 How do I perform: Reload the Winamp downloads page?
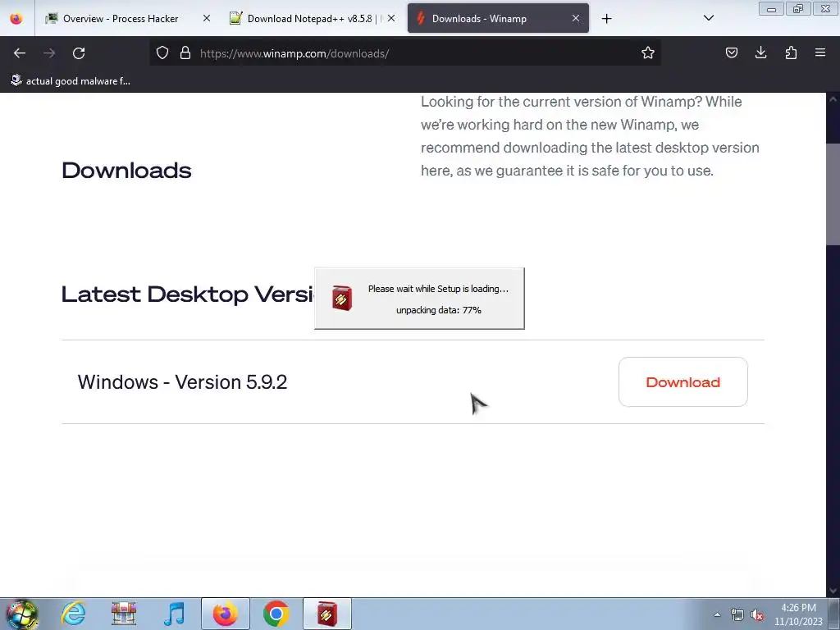(79, 53)
